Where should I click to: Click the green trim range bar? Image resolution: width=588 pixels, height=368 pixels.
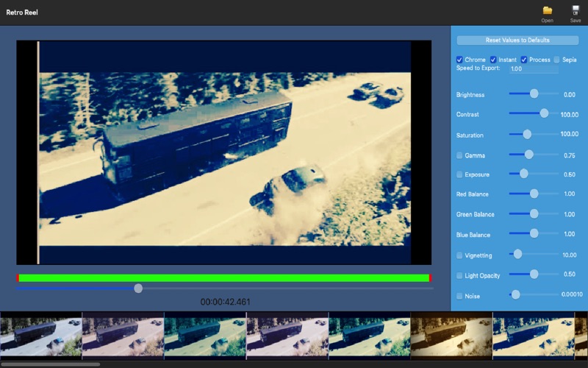tap(224, 278)
